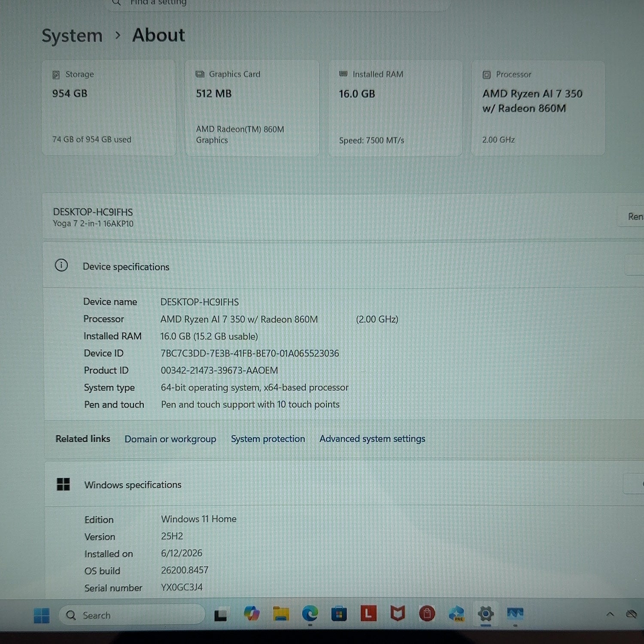
Task: Click the taskbar search magnifier icon
Action: (x=71, y=615)
